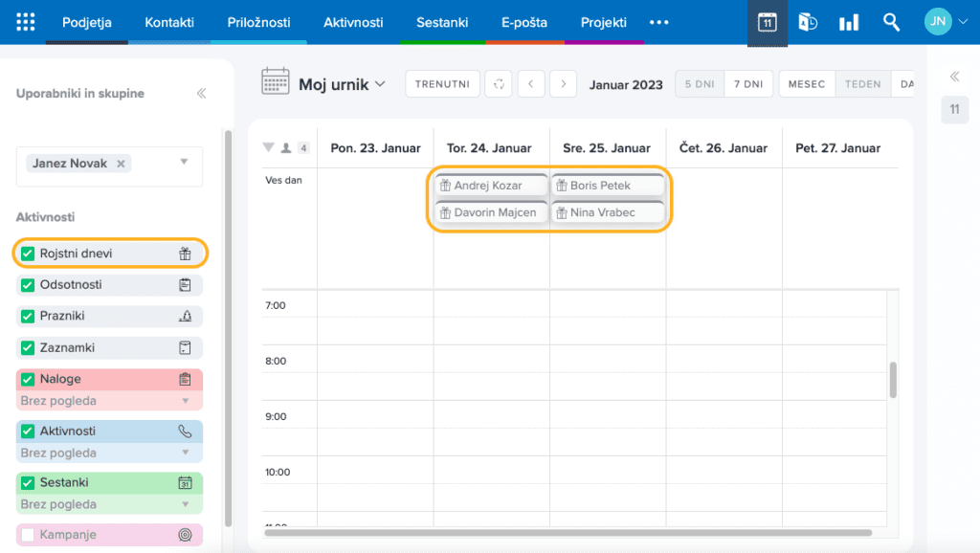The image size is (980, 553).
Task: Go to next week arrow
Action: tap(564, 84)
